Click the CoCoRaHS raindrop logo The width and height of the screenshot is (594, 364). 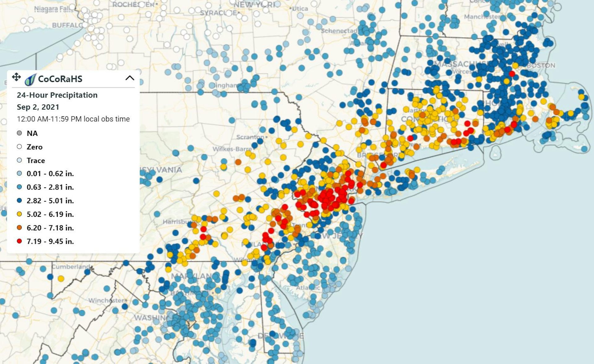(x=30, y=79)
